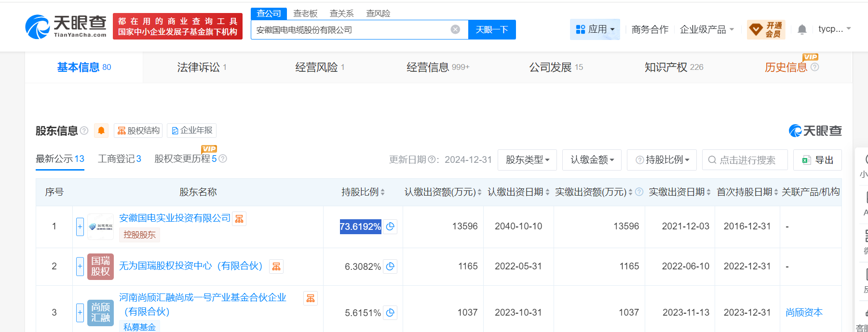Viewport: 868px width, 332px height.
Task: Open equity structure icon for 安徽国电实业投资有限公司
Action: (239, 219)
